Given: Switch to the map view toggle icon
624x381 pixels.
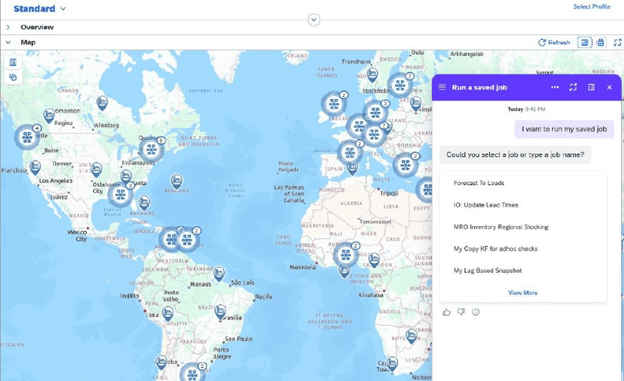Looking at the screenshot, I should tap(584, 42).
